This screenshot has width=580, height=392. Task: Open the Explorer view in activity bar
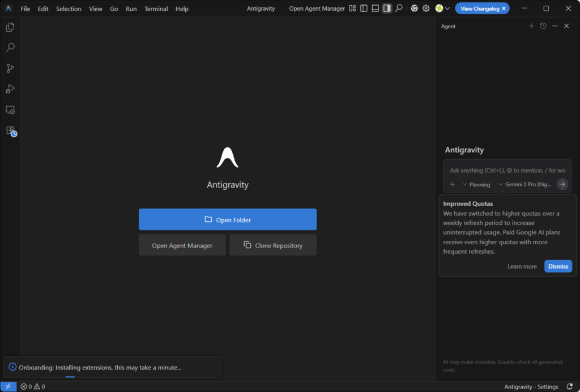(x=10, y=27)
